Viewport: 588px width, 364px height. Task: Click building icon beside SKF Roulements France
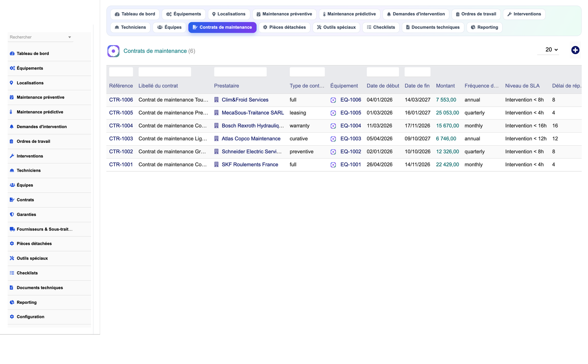point(216,165)
